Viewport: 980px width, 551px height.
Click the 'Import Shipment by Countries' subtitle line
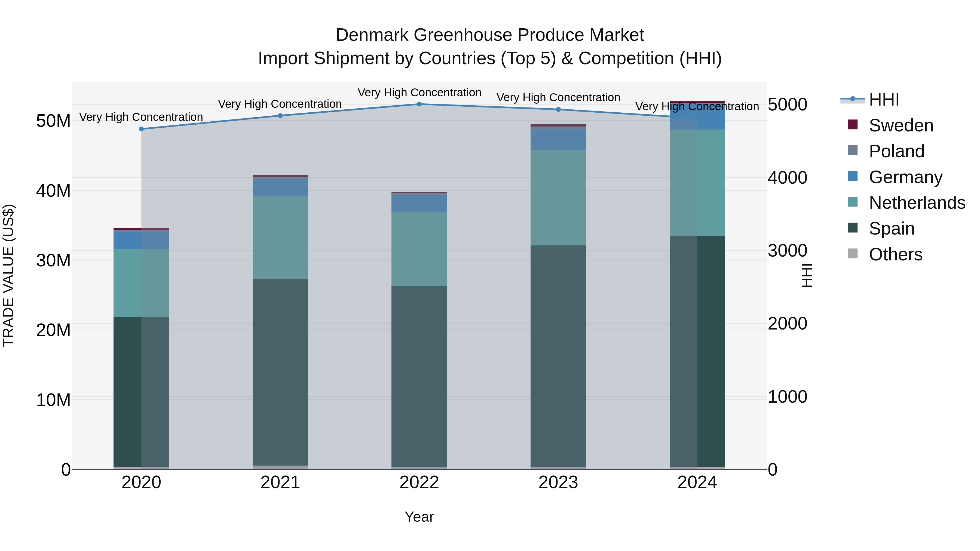tap(490, 59)
